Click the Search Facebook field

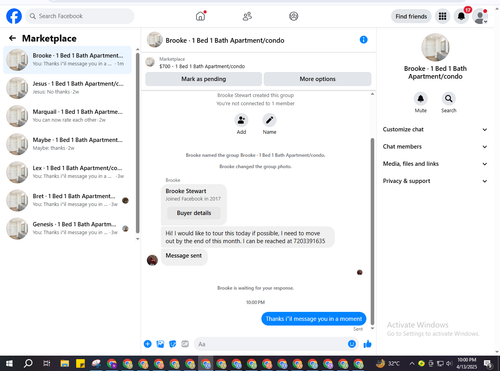click(x=80, y=16)
